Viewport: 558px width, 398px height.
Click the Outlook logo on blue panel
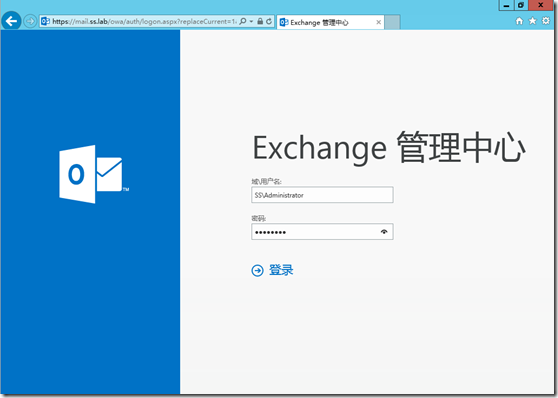click(x=94, y=174)
